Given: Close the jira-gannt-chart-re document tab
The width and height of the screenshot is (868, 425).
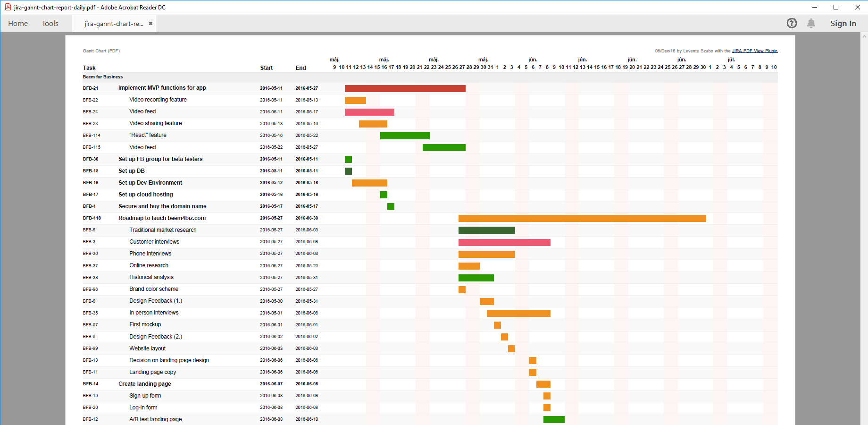Looking at the screenshot, I should coord(150,23).
